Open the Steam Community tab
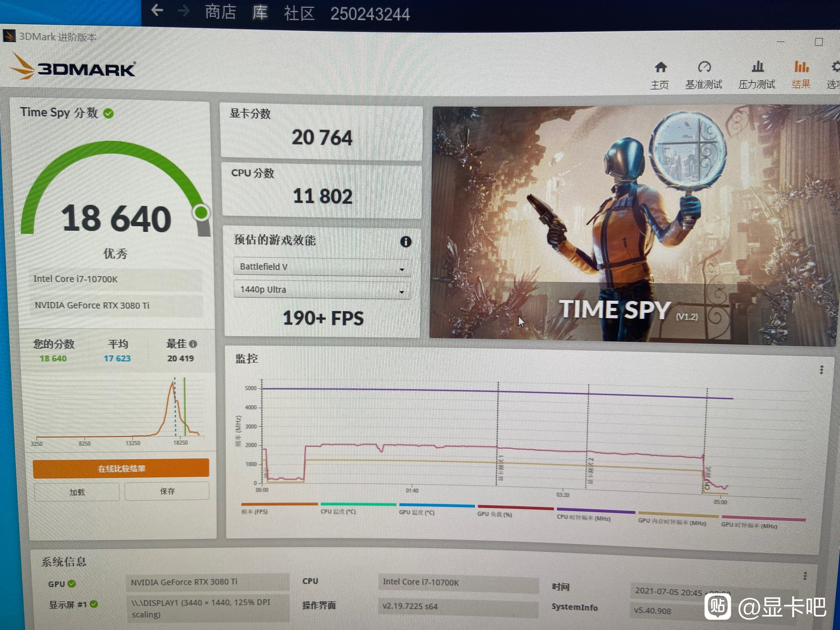Screen dimensions: 840x630 click(299, 13)
